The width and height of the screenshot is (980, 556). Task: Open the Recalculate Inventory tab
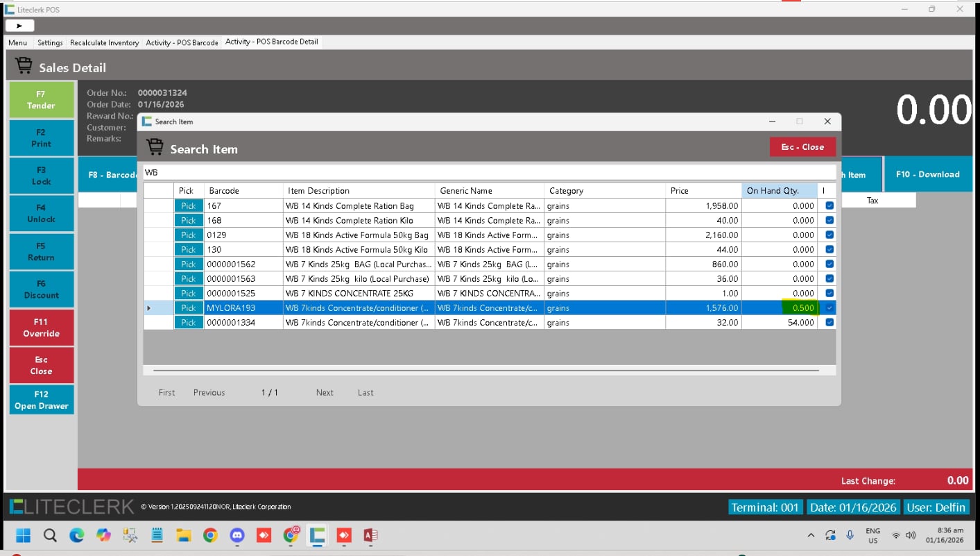pos(104,43)
